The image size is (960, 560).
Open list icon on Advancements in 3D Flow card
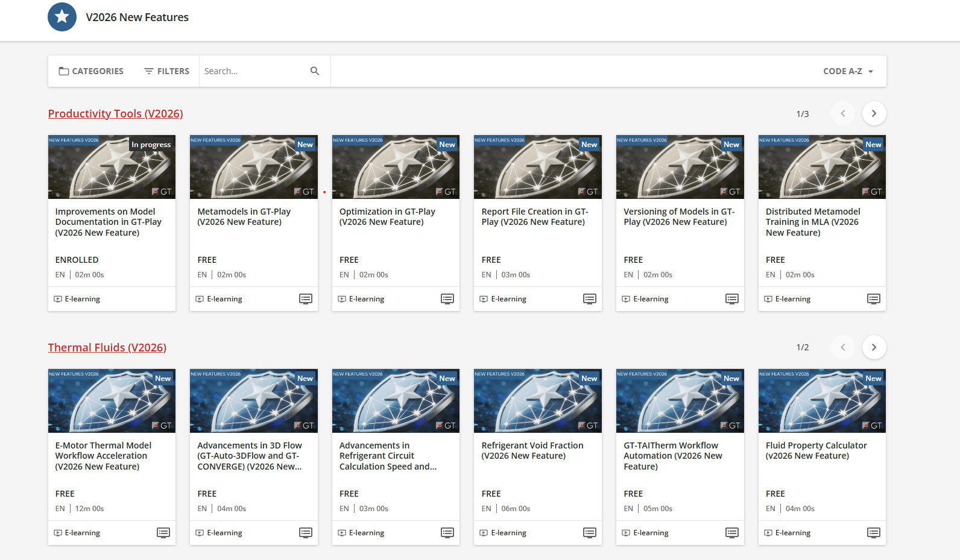[306, 533]
